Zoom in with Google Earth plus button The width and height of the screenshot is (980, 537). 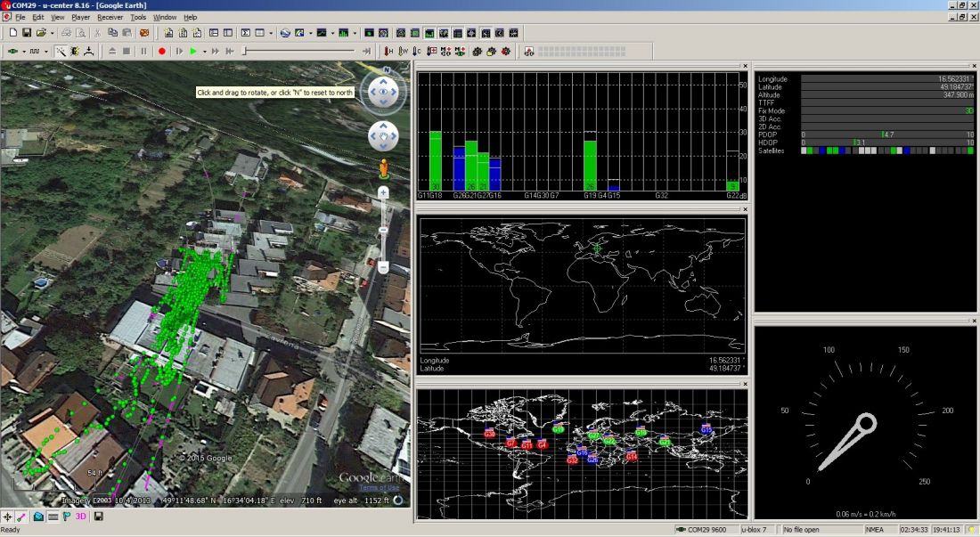[383, 193]
